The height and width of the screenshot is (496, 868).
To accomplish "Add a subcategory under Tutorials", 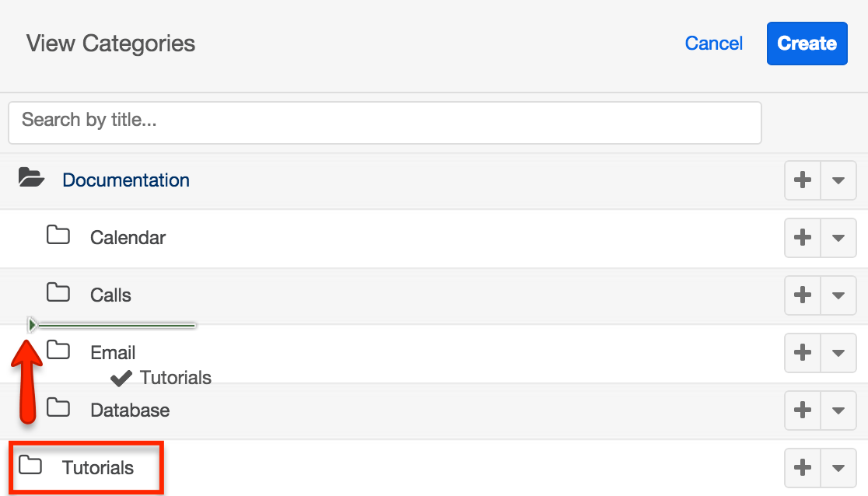I will (x=802, y=467).
